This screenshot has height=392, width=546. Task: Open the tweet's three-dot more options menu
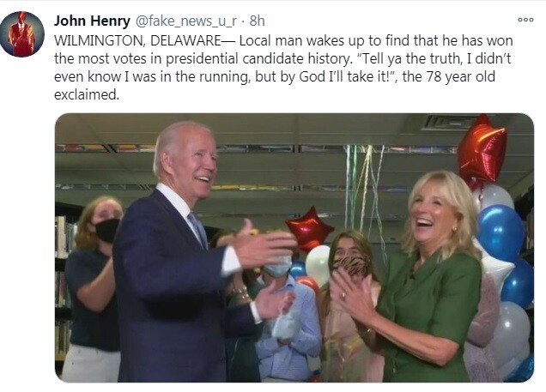coord(525,20)
